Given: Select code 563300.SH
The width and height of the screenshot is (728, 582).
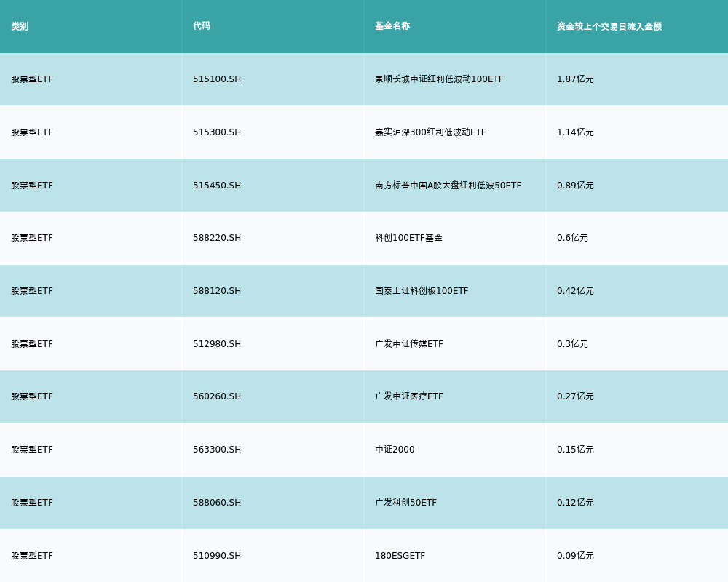Looking at the screenshot, I should pyautogui.click(x=217, y=450).
